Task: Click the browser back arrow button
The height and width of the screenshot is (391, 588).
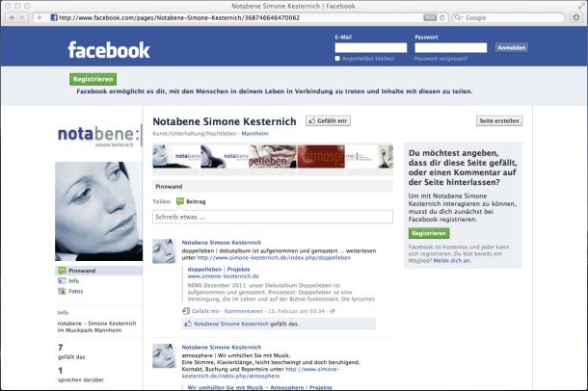Action: (10, 17)
